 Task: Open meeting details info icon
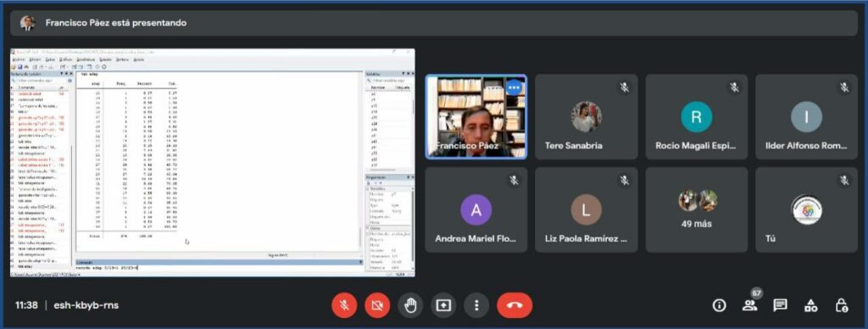tap(719, 305)
